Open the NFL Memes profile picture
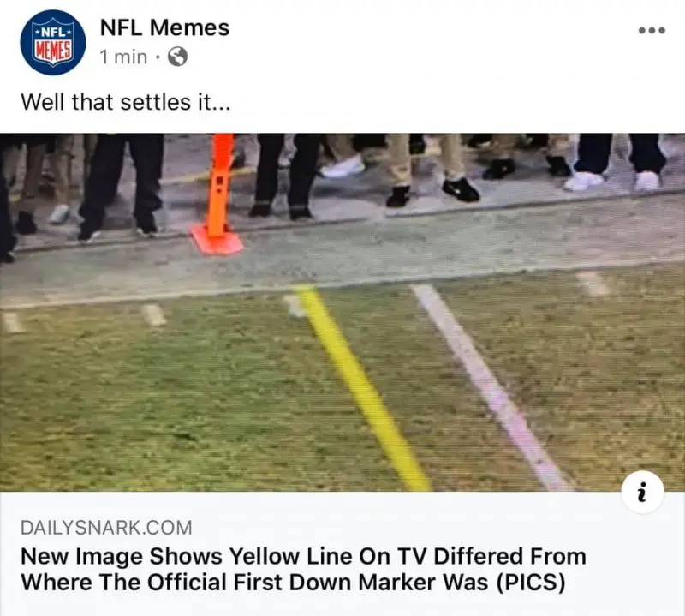The image size is (685, 616). click(53, 42)
